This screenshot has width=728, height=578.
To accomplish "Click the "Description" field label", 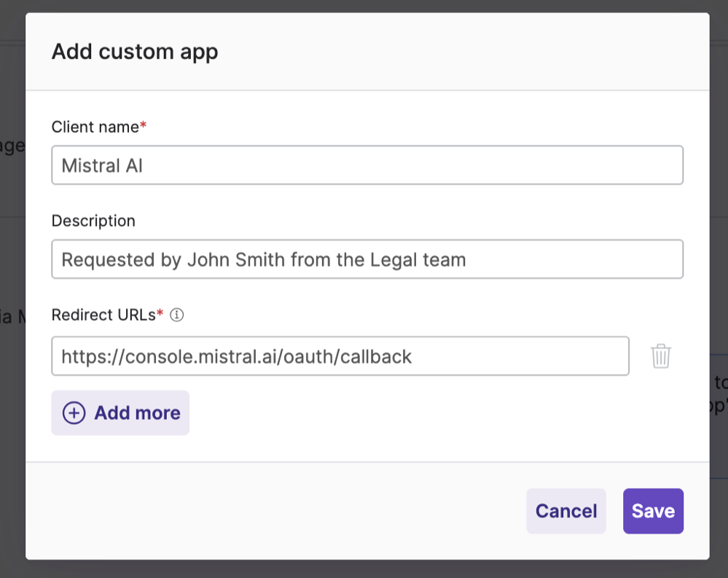I will coord(93,221).
